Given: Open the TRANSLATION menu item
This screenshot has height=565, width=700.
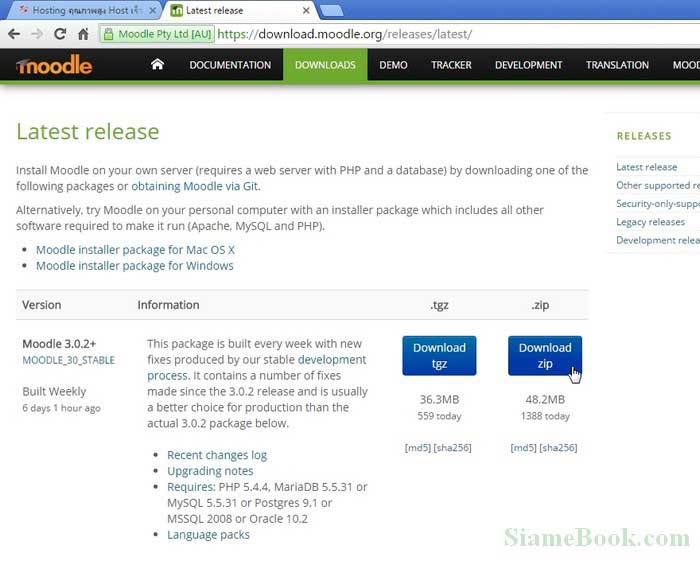Looking at the screenshot, I should pyautogui.click(x=617, y=65).
